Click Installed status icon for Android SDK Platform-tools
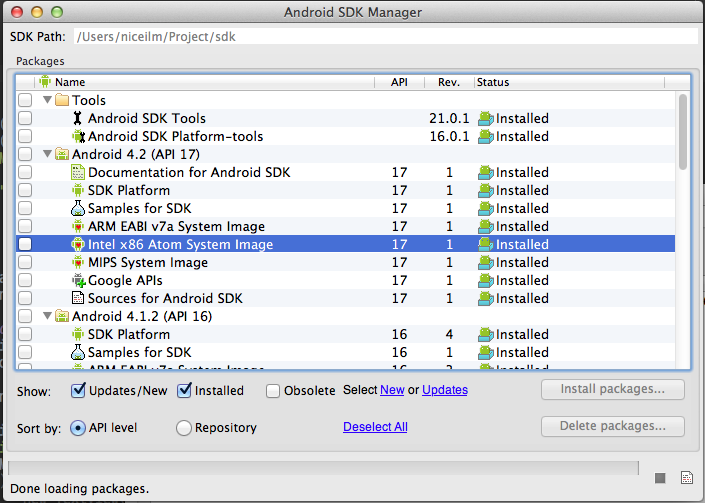Screen dimensions: 705x503 pyautogui.click(x=486, y=136)
